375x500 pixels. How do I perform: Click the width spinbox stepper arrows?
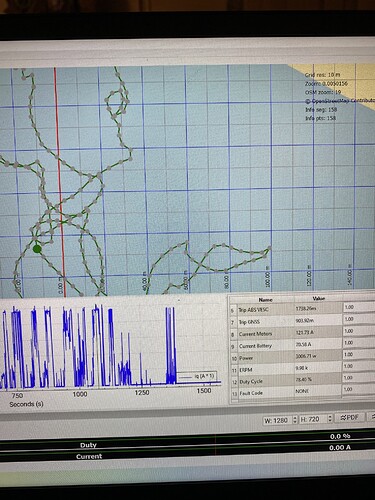[295, 420]
